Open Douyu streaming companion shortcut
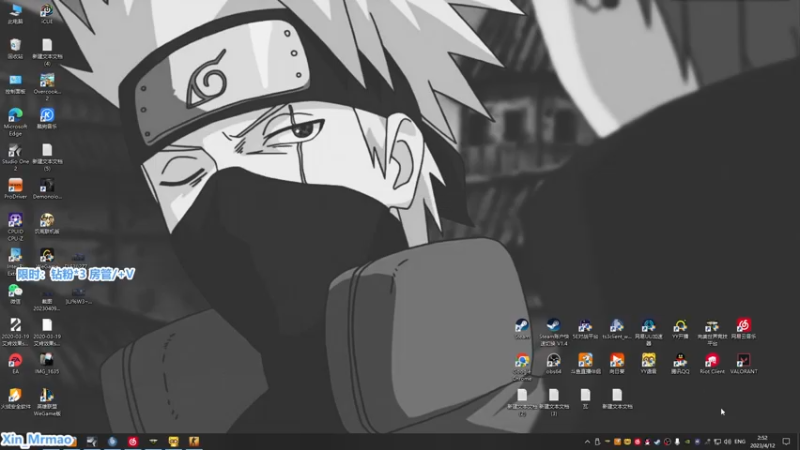This screenshot has height=450, width=800. [x=585, y=364]
